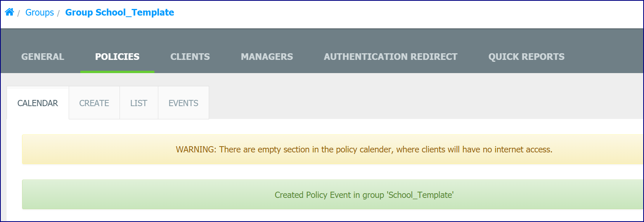Switch to the MANAGERS tab
The image size is (644, 222).
pyautogui.click(x=267, y=57)
